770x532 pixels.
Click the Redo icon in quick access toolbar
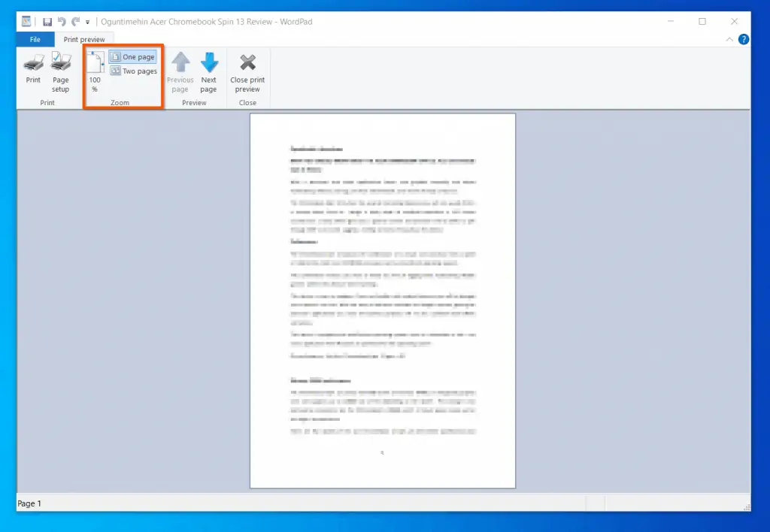(75, 22)
